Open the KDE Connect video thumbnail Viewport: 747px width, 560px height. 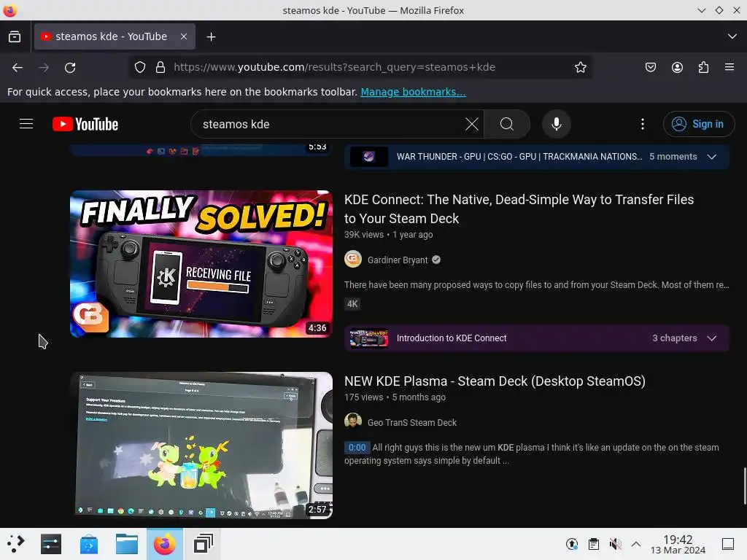coord(201,264)
